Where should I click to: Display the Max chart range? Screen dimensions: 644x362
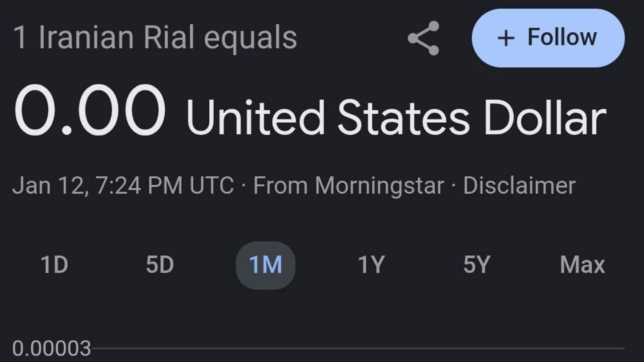tap(582, 265)
